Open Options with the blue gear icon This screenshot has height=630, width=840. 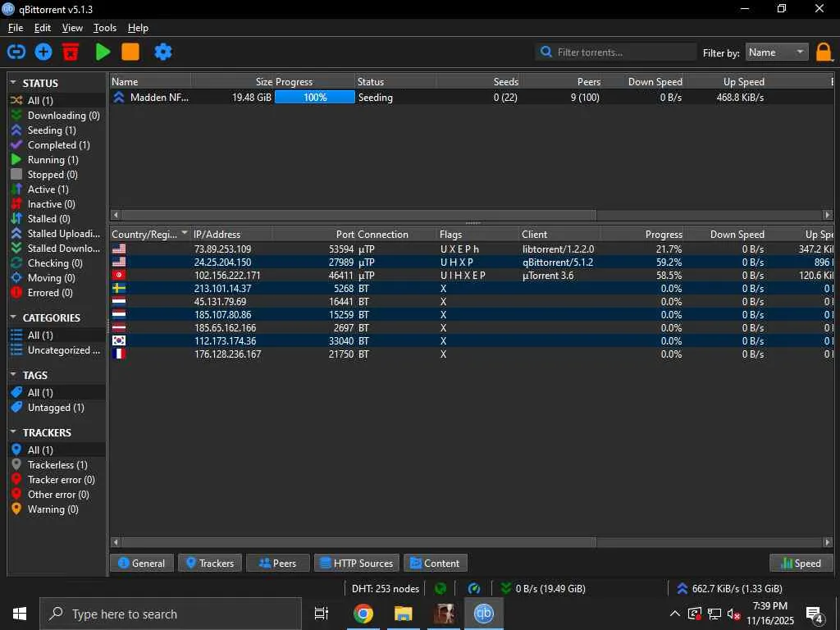click(163, 52)
